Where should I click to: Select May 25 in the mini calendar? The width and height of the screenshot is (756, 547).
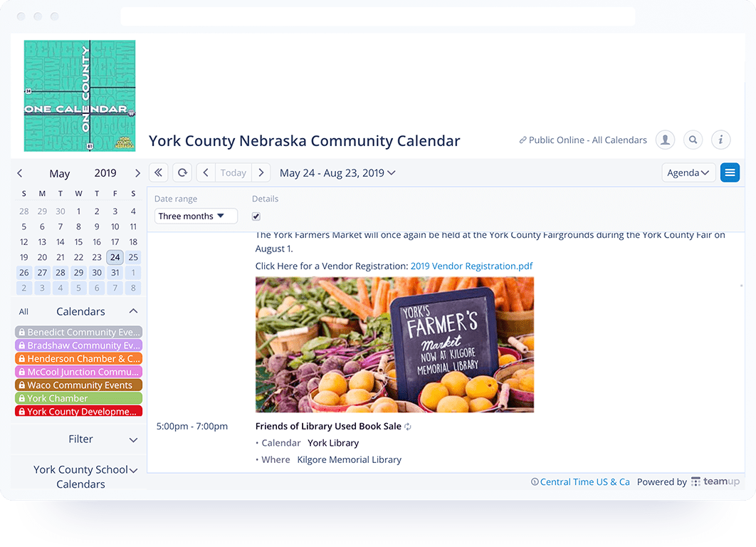click(x=134, y=257)
